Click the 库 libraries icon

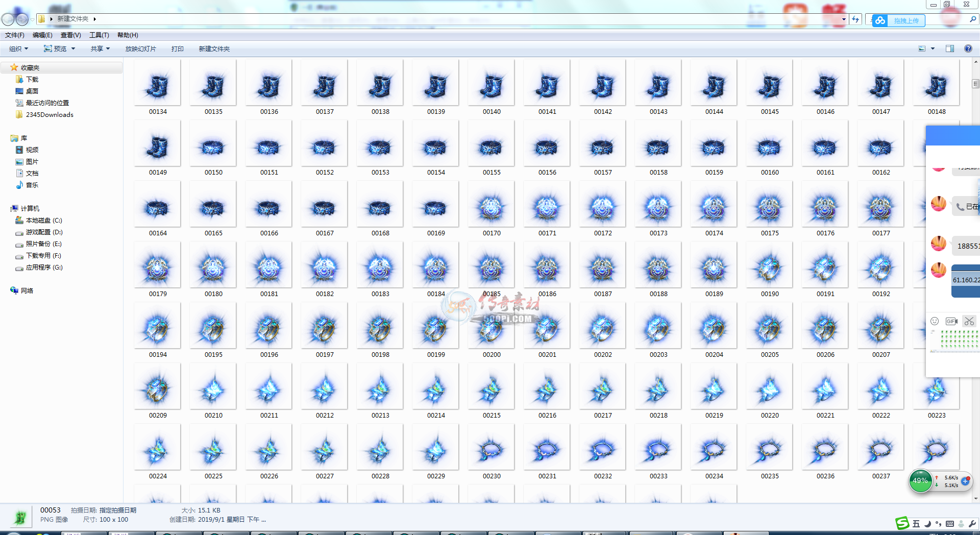(x=14, y=138)
